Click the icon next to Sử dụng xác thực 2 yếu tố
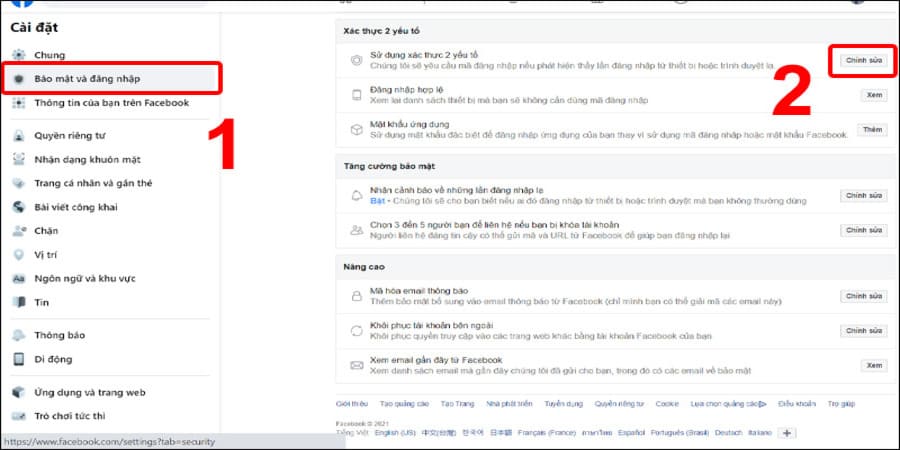The height and width of the screenshot is (450, 900). pyautogui.click(x=356, y=60)
